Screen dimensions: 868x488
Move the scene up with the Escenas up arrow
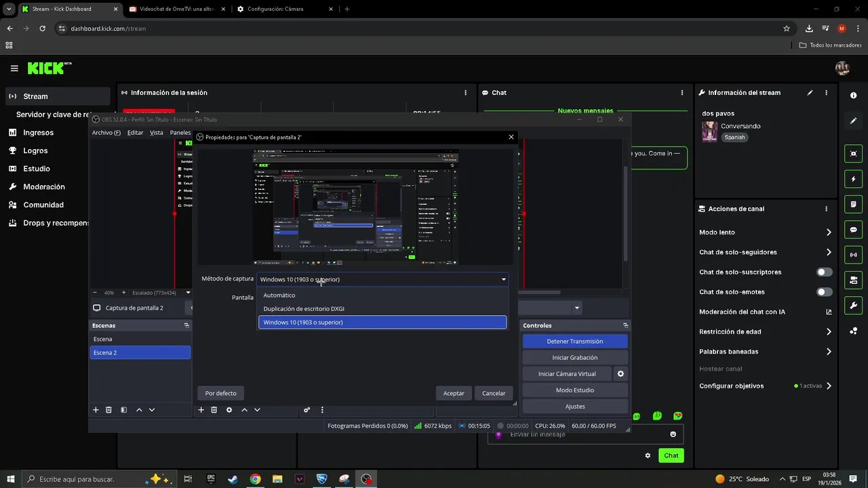[139, 410]
